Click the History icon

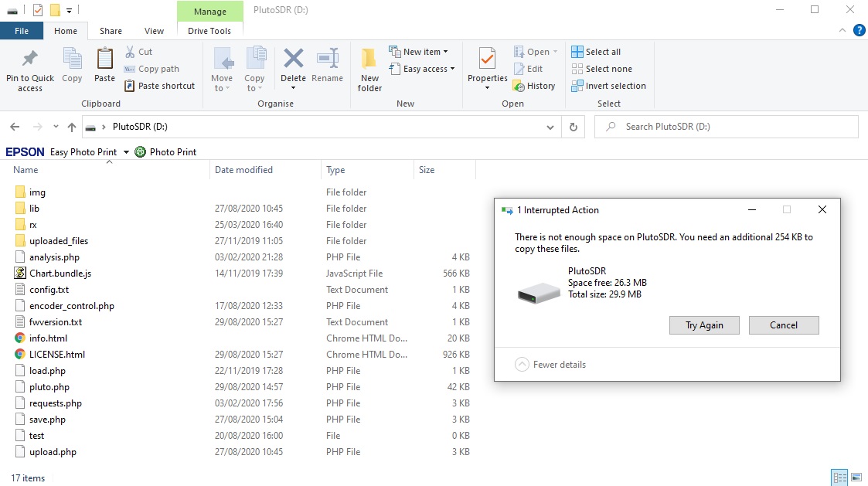[x=519, y=86]
